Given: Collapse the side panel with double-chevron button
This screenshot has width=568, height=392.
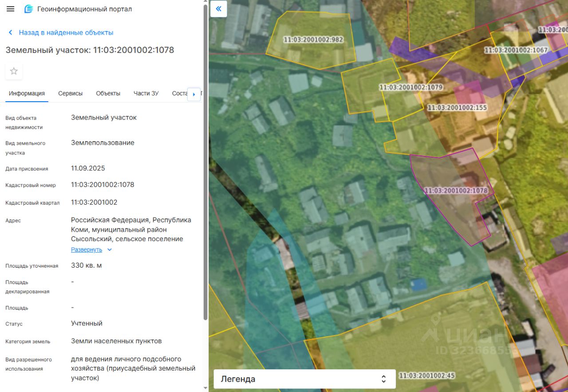Looking at the screenshot, I should [x=218, y=9].
